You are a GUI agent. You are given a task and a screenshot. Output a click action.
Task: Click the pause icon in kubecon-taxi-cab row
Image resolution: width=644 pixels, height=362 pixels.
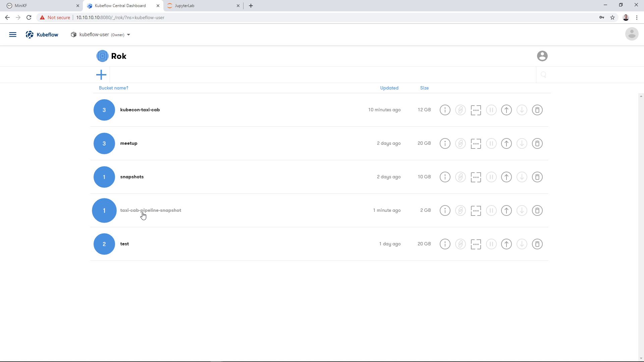tap(491, 110)
